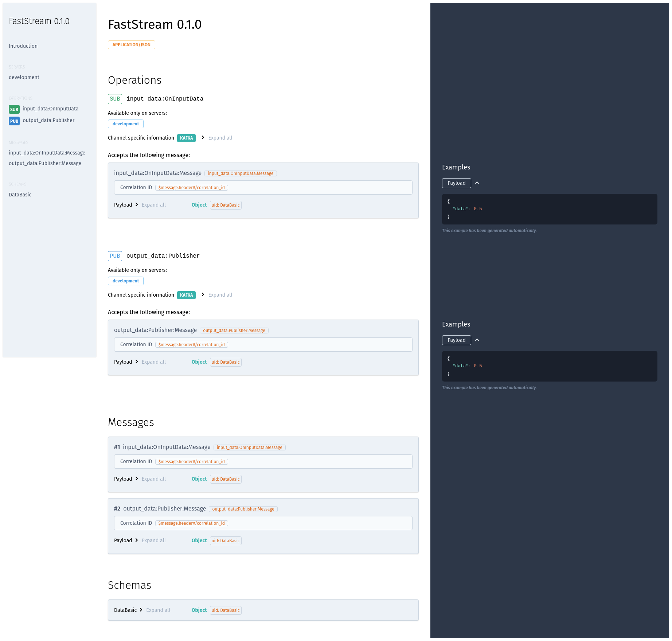Collapse the second Examples Payload chevron
The image size is (672, 641).
click(x=477, y=340)
